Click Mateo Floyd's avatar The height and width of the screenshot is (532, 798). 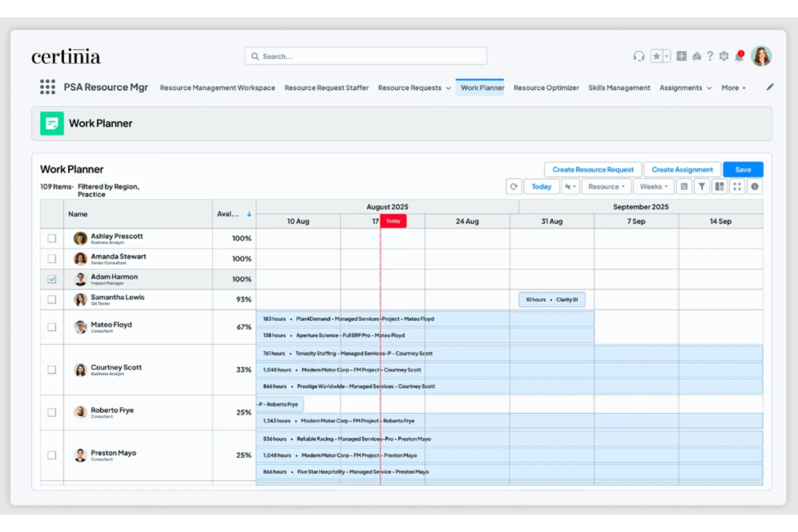point(80,327)
